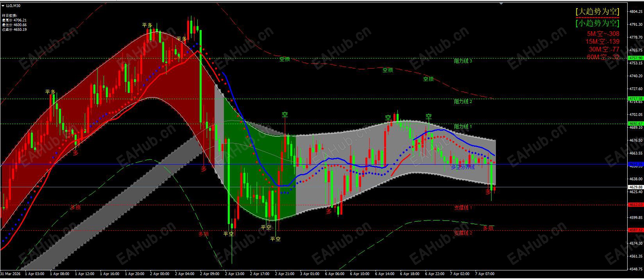Click the 4791.30 price scale value
Screen dimensions: 644x279
click(636, 25)
